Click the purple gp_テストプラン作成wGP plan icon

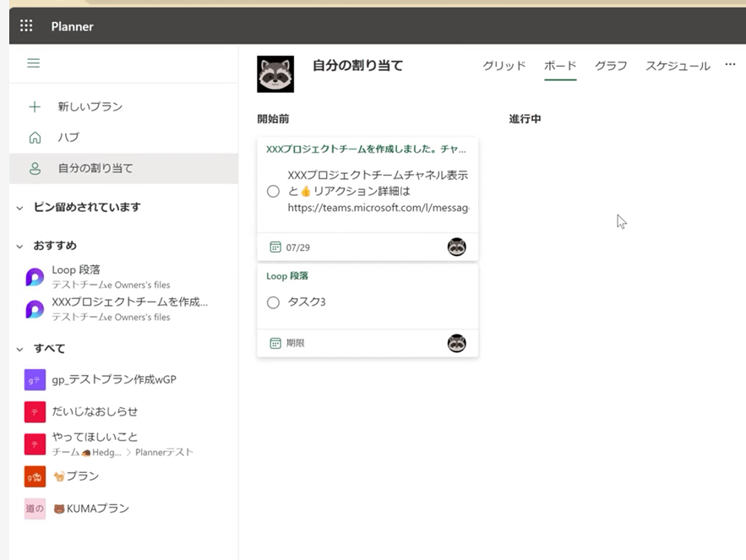pos(35,380)
